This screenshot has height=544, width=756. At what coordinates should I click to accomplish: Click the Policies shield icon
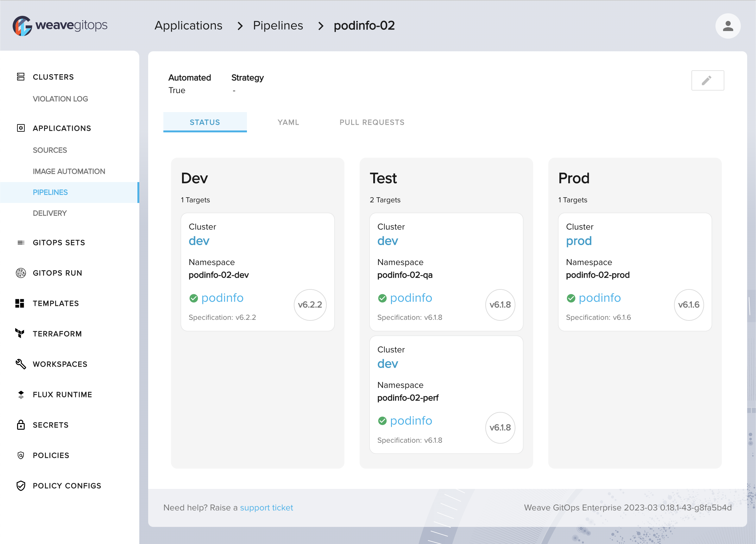pos(21,455)
